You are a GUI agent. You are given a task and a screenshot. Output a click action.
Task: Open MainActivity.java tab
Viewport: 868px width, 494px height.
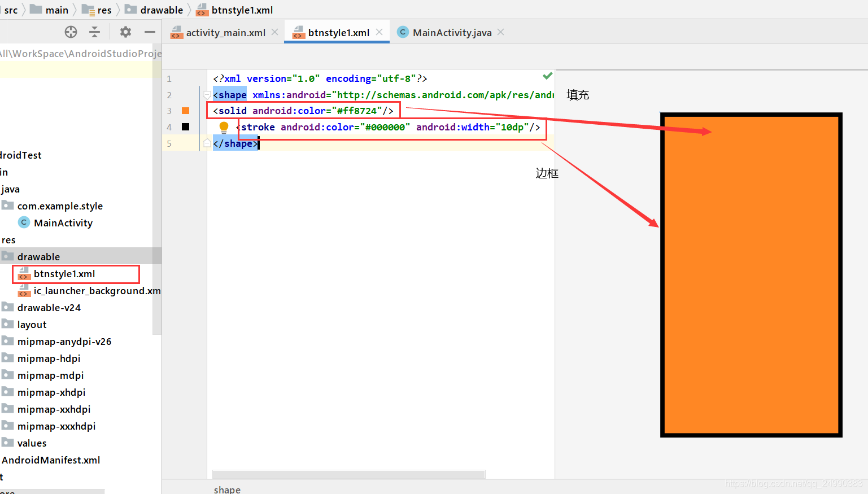[x=452, y=33]
